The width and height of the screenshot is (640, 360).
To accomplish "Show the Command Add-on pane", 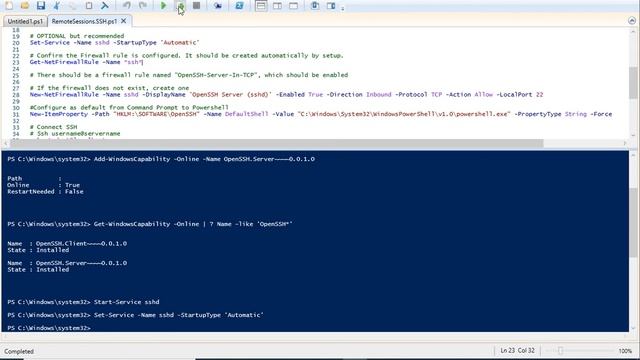I will 331,5.
